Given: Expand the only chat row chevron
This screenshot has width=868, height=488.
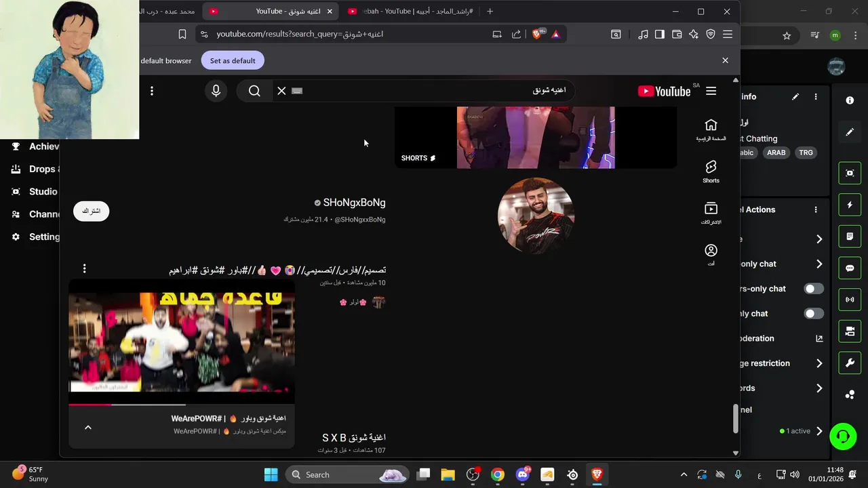Looking at the screenshot, I should pyautogui.click(x=819, y=264).
